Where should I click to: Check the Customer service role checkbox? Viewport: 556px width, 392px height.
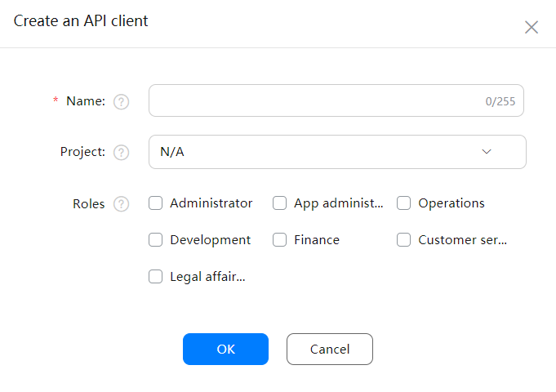[404, 240]
